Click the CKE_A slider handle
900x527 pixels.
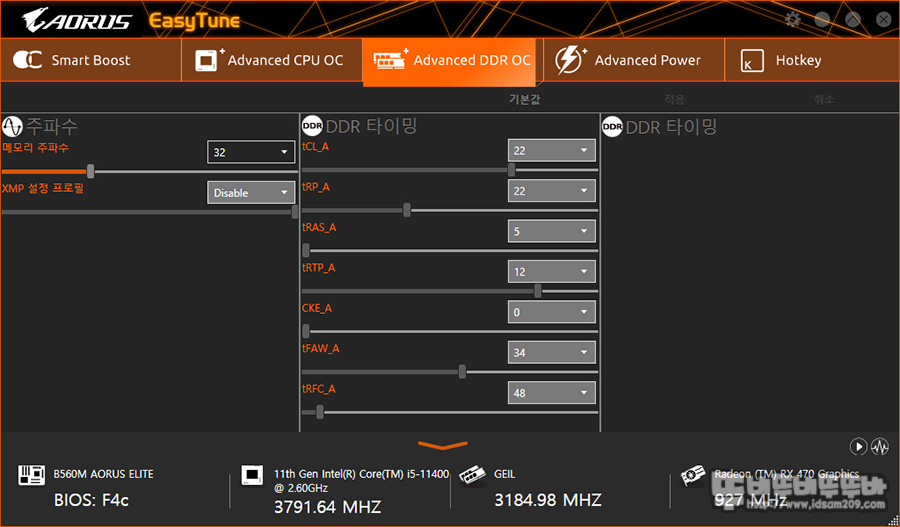tap(306, 331)
